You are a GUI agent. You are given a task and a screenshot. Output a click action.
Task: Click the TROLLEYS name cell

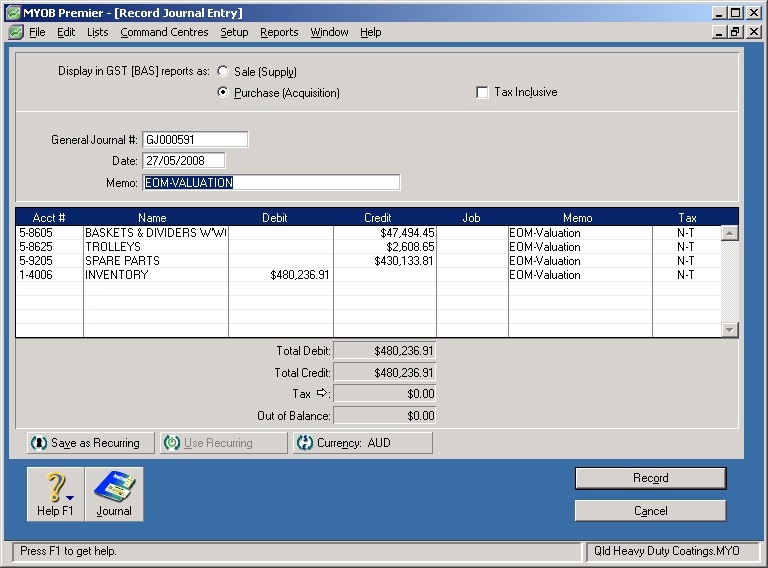(156, 247)
